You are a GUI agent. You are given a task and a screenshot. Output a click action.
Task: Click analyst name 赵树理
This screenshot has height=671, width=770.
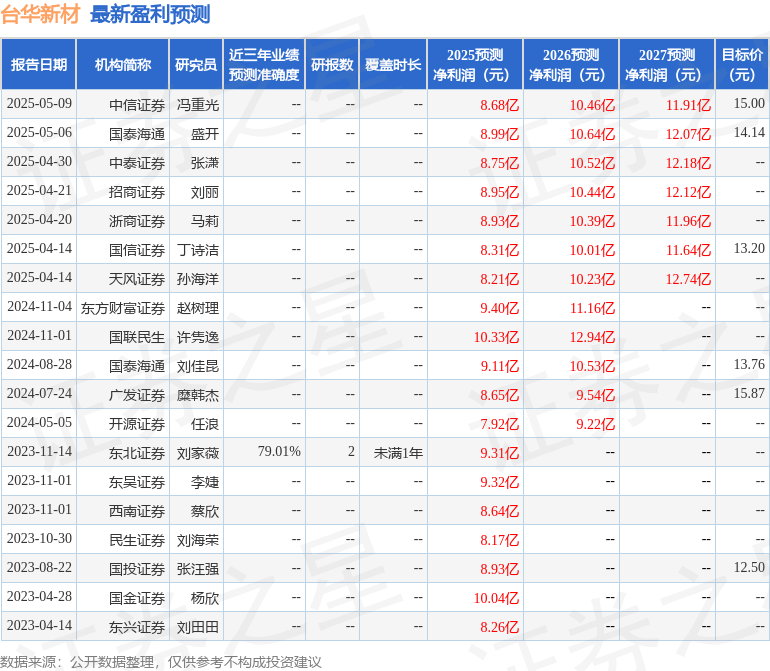197,308
